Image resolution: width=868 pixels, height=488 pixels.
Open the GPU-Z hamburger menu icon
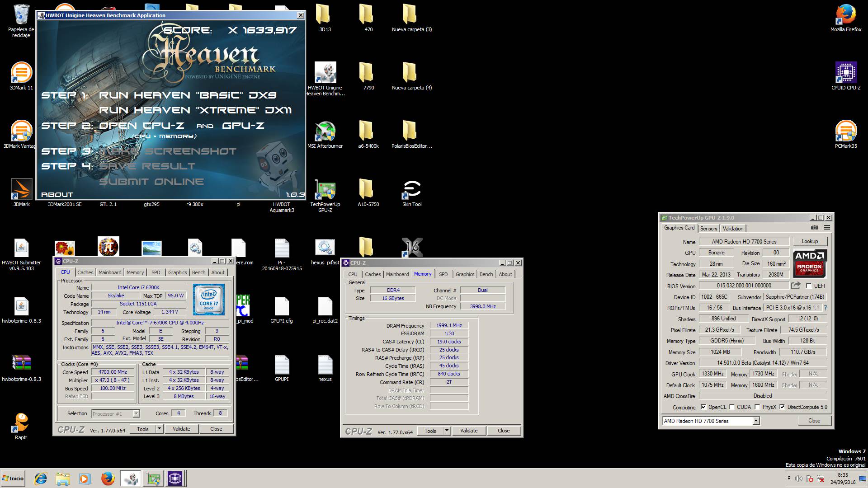[827, 228]
